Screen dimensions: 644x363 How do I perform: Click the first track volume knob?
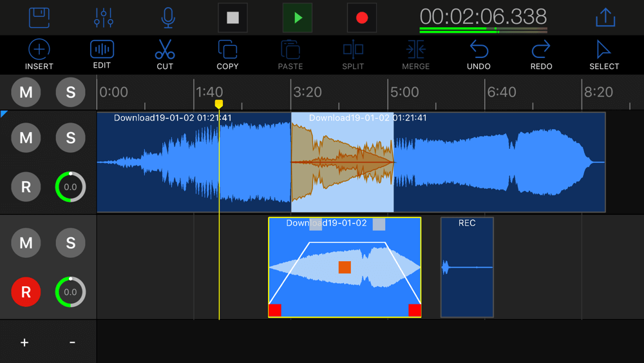[70, 187]
